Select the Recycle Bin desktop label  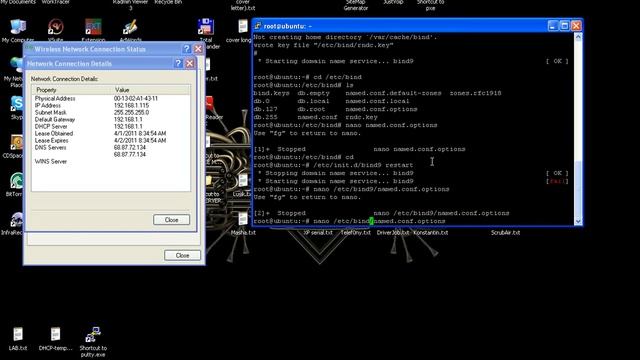click(168, 2)
